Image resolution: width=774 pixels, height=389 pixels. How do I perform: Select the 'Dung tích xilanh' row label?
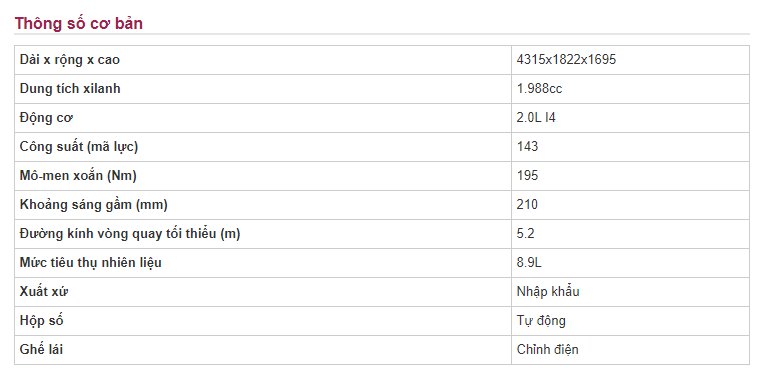[70, 88]
